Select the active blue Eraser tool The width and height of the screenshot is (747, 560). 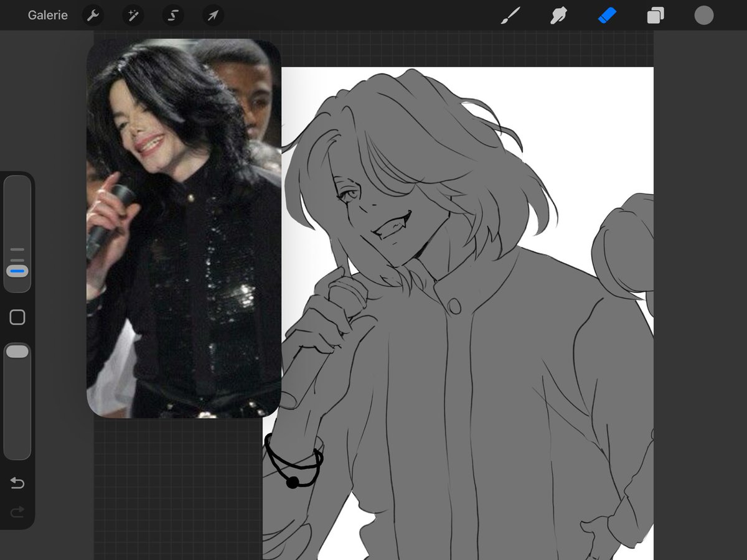pyautogui.click(x=607, y=16)
